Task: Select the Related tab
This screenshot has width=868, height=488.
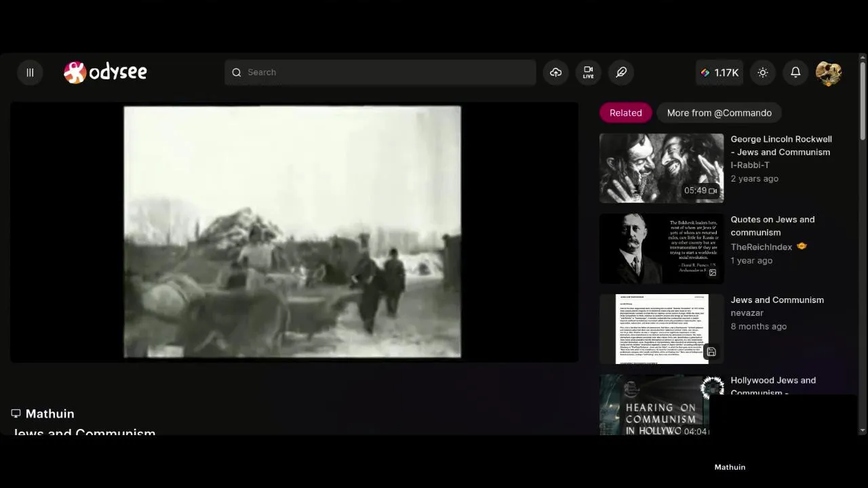Action: pos(625,113)
